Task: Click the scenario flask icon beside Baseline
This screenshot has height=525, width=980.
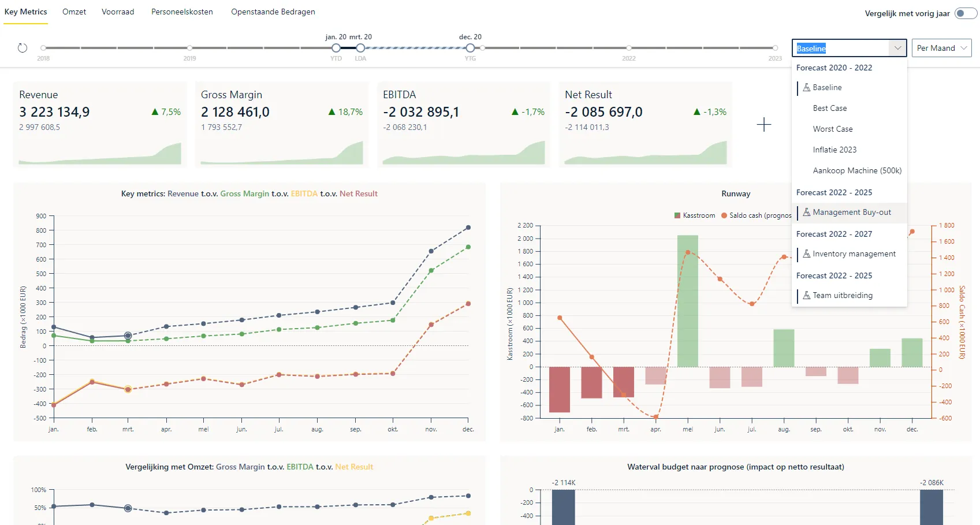Action: coord(806,88)
